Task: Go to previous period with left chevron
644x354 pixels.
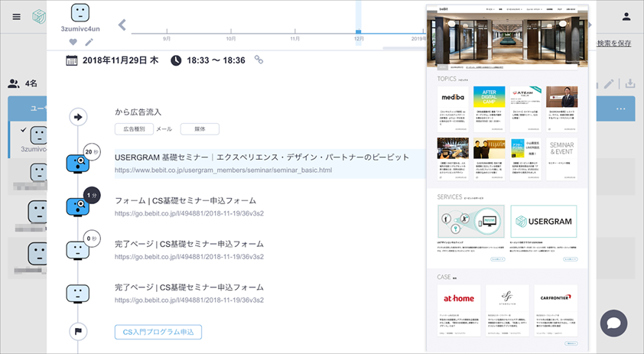Action: click(122, 25)
